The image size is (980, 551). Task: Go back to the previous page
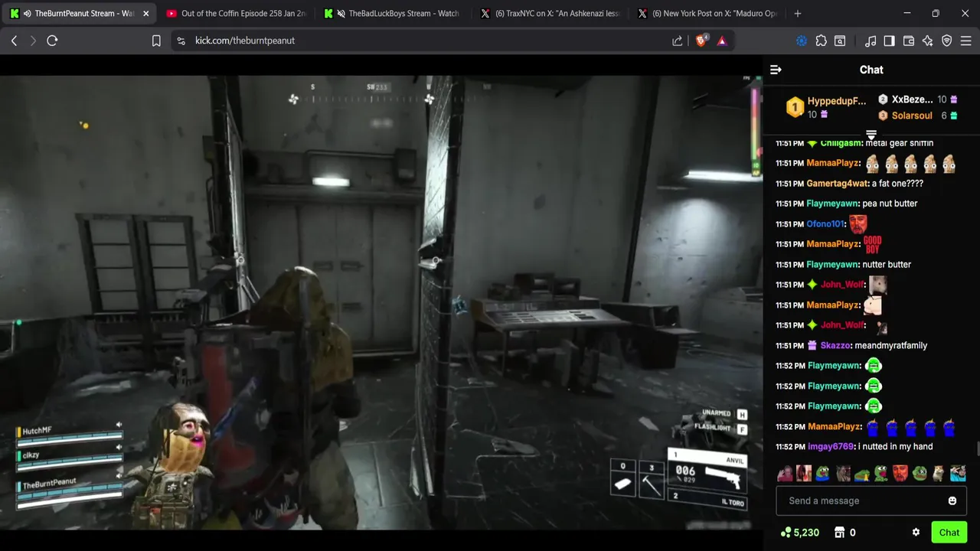[x=14, y=41]
